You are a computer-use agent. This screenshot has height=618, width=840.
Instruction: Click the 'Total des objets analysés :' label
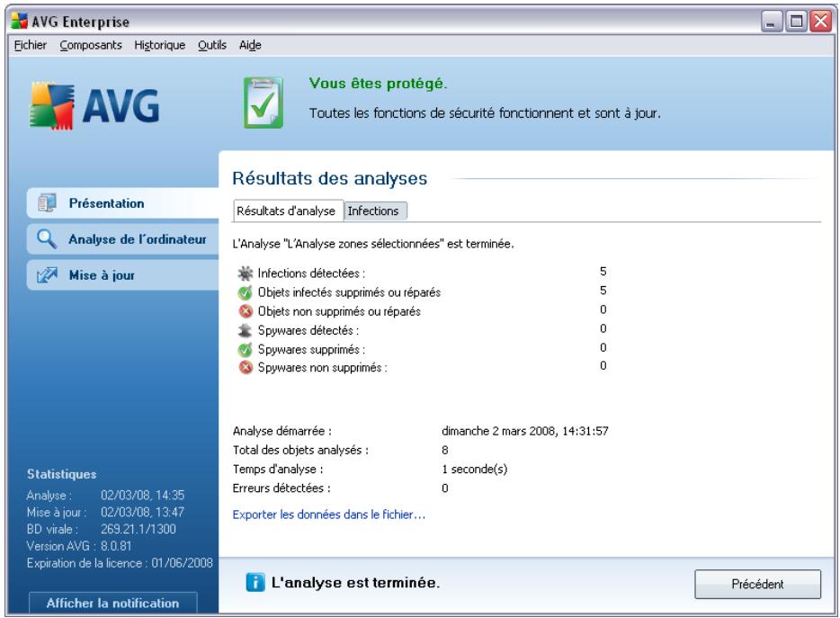click(x=300, y=451)
